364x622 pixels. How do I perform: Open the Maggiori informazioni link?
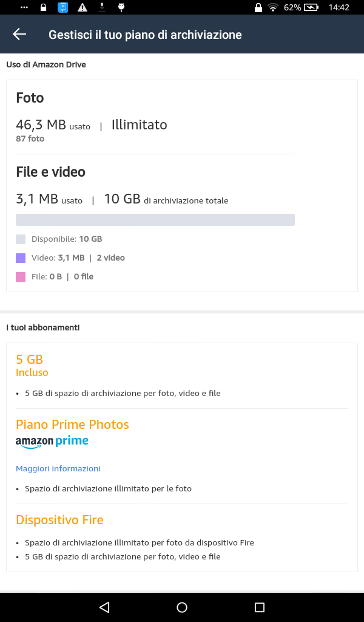[x=58, y=468]
